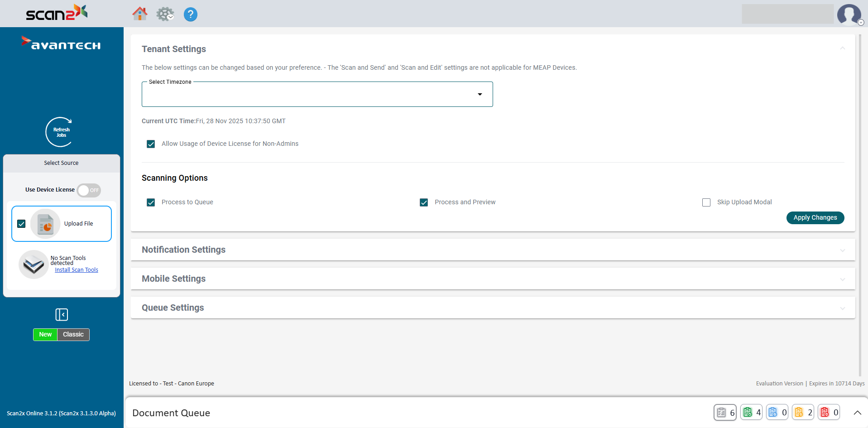Open the blue help question icon

(190, 14)
